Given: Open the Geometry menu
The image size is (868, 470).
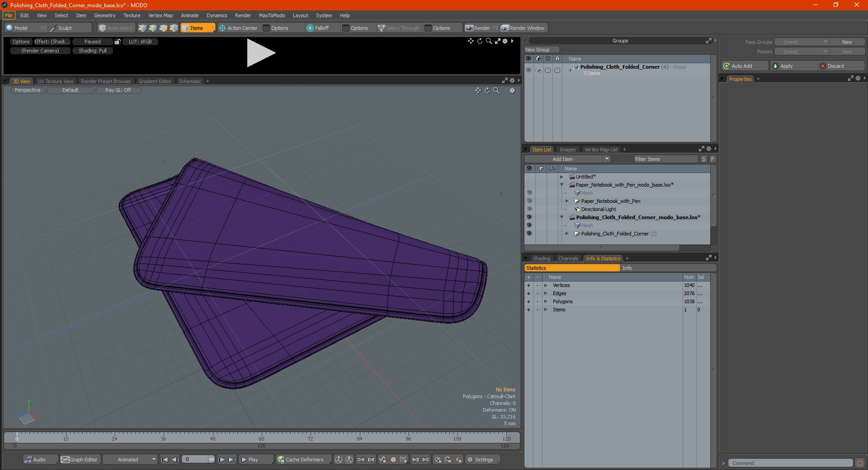Looking at the screenshot, I should pos(104,15).
